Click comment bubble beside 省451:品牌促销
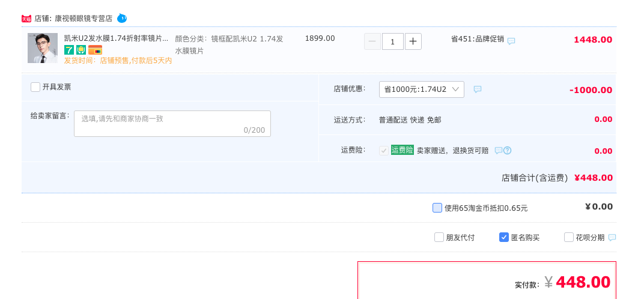644x299 pixels. pos(511,41)
